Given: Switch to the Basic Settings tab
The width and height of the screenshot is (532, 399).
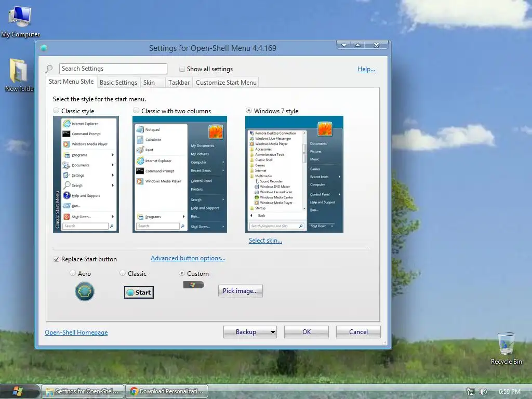Looking at the screenshot, I should [118, 83].
